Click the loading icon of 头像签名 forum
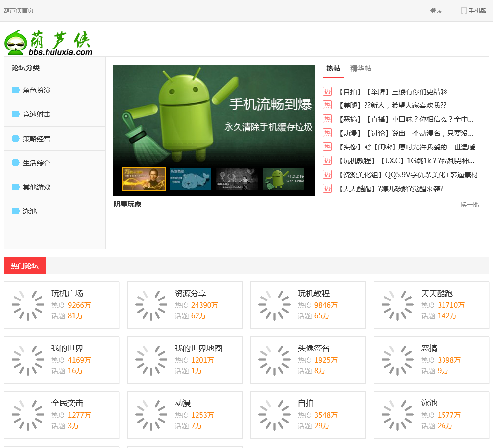This screenshot has height=448, width=493. click(x=275, y=360)
